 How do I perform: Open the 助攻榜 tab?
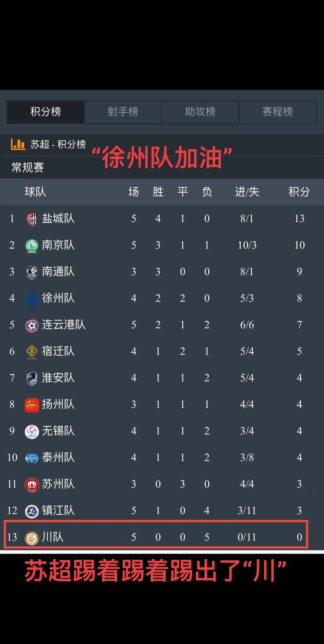(200, 112)
